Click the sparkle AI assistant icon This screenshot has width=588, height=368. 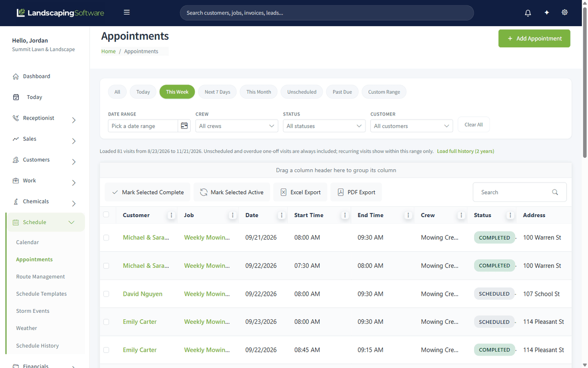pos(547,13)
